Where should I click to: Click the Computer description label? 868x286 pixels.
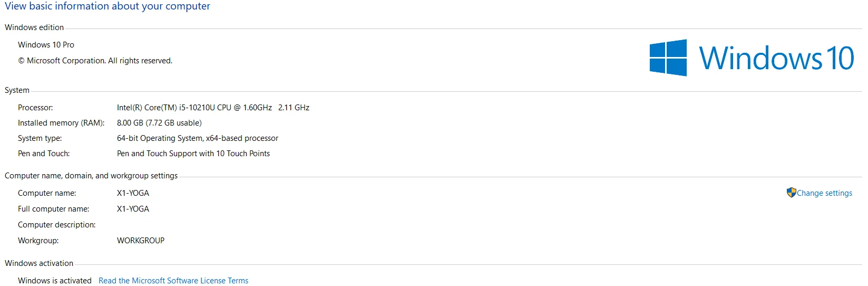pos(57,225)
